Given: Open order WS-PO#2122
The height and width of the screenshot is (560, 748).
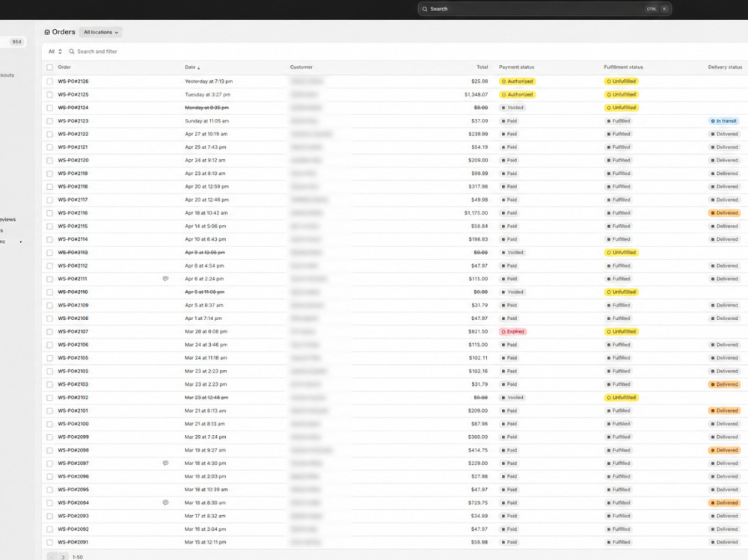Looking at the screenshot, I should click(73, 134).
